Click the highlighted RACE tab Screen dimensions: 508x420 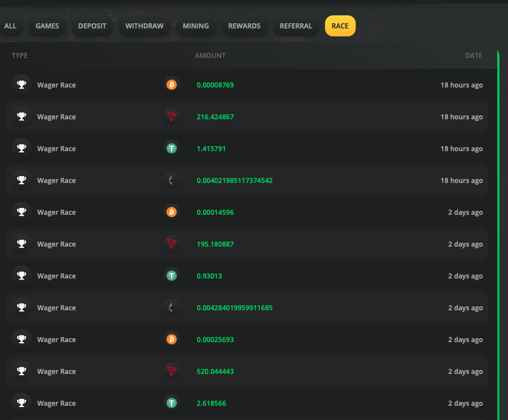pos(340,26)
